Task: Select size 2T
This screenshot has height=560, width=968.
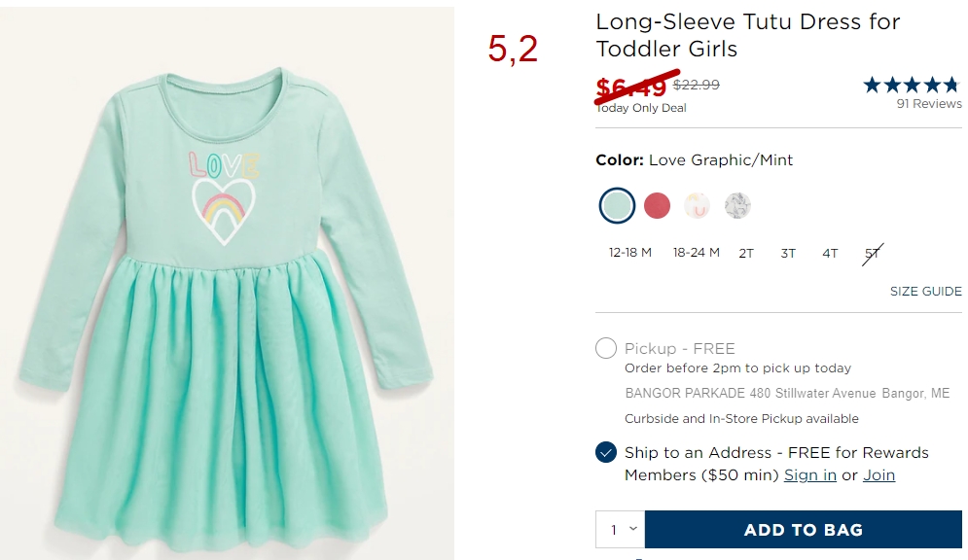Action: tap(746, 253)
